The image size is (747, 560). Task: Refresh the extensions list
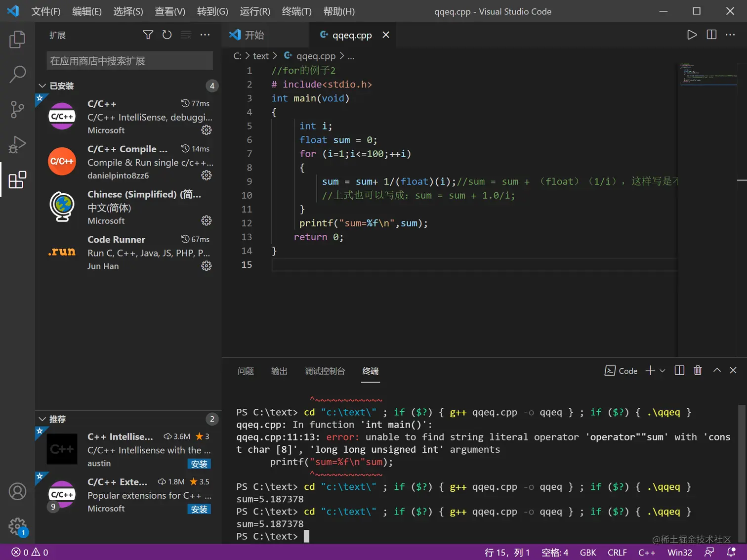(x=167, y=35)
